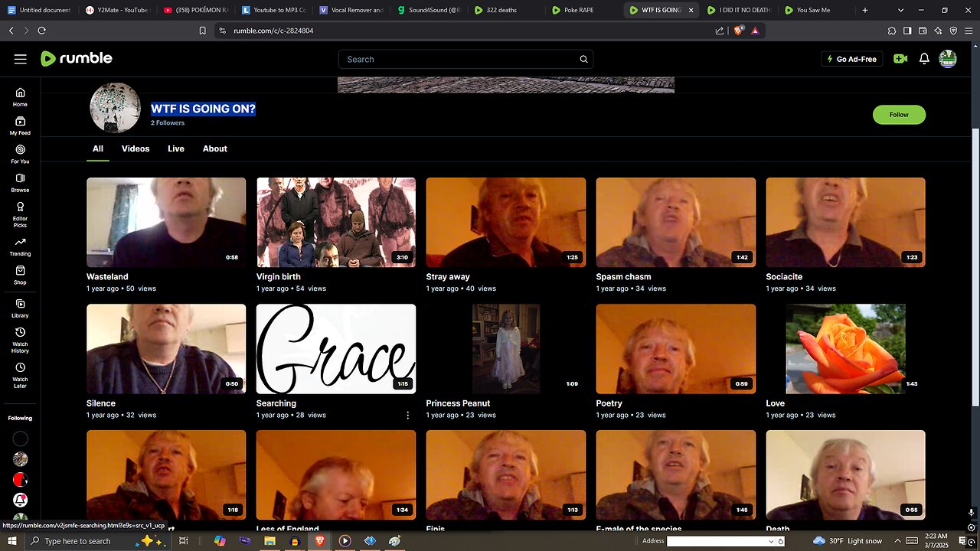Open the Brave VPN shield icon
The image size is (980, 551).
pos(953,31)
